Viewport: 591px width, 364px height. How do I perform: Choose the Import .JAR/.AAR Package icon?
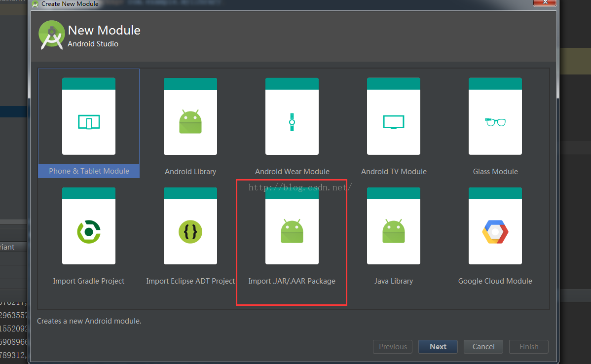coord(292,226)
